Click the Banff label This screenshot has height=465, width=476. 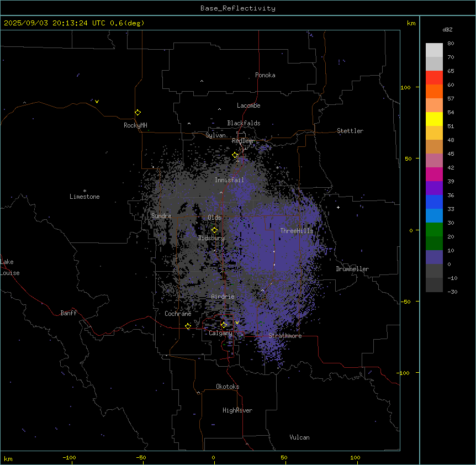coord(68,313)
